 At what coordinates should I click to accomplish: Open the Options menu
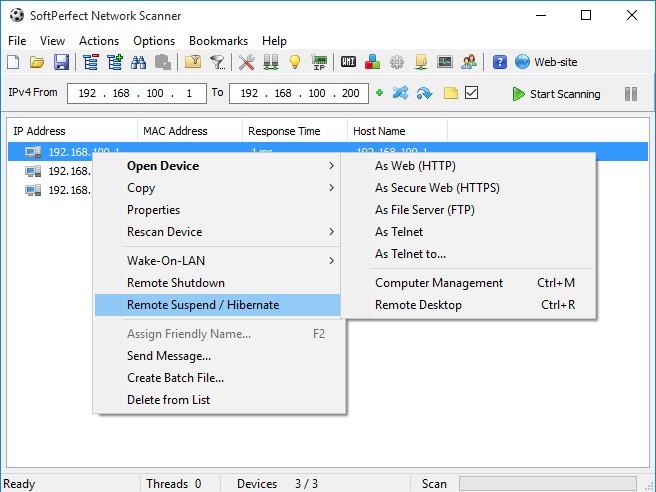point(154,41)
